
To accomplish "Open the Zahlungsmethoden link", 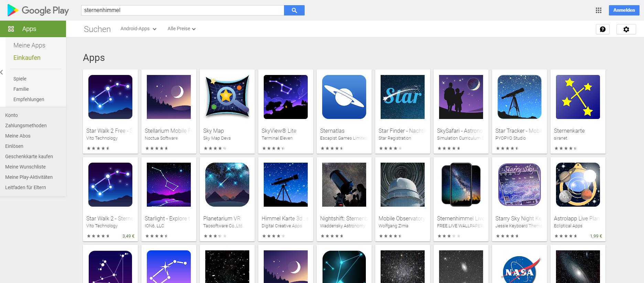I will coord(26,126).
